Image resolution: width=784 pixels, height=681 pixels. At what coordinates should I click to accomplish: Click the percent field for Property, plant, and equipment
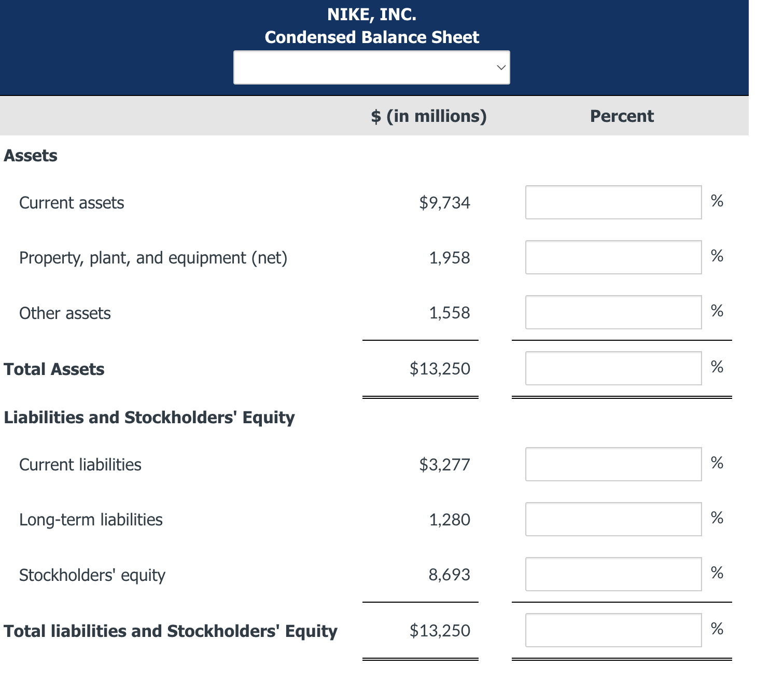tap(613, 257)
